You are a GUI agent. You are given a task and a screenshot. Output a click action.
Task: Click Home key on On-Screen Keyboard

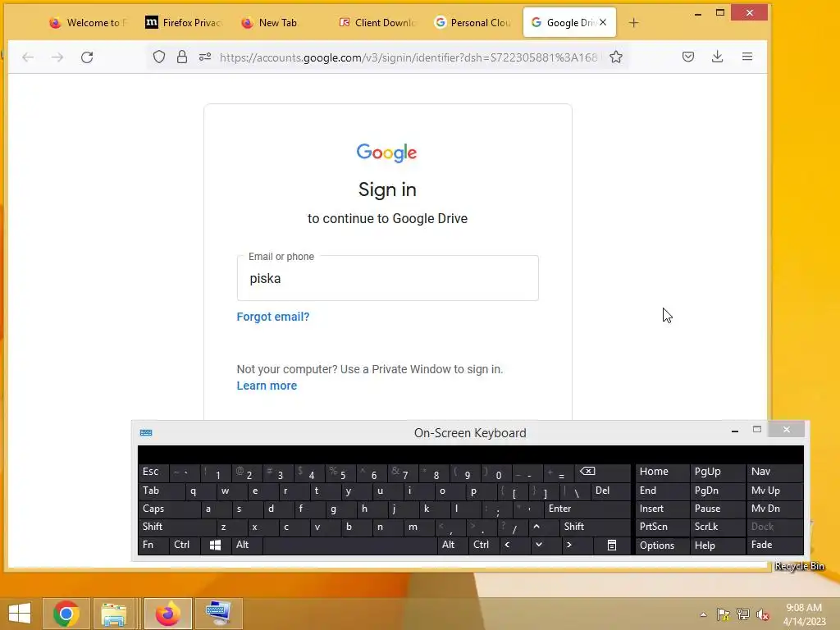pos(662,472)
